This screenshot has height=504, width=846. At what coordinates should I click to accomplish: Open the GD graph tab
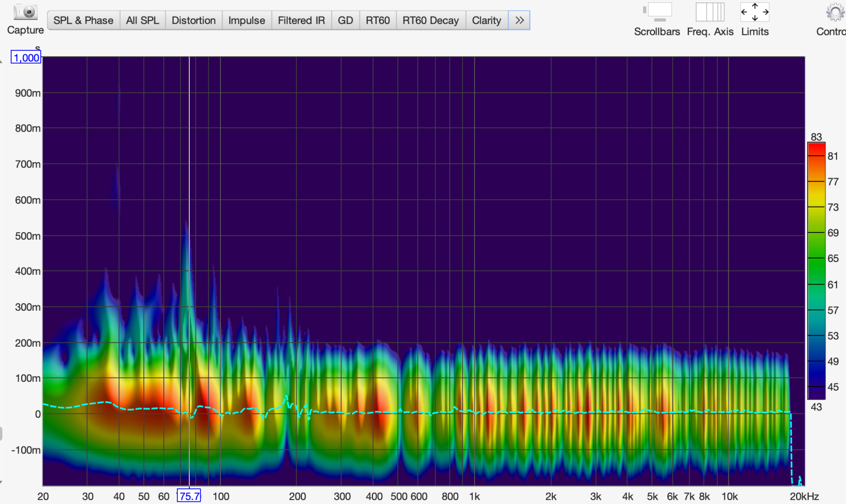coord(345,21)
